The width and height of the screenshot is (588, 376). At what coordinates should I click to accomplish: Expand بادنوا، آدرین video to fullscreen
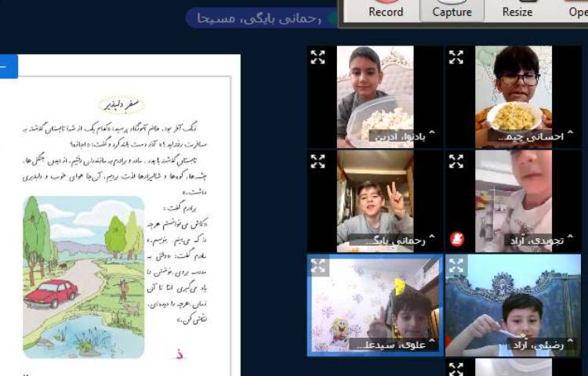318,57
